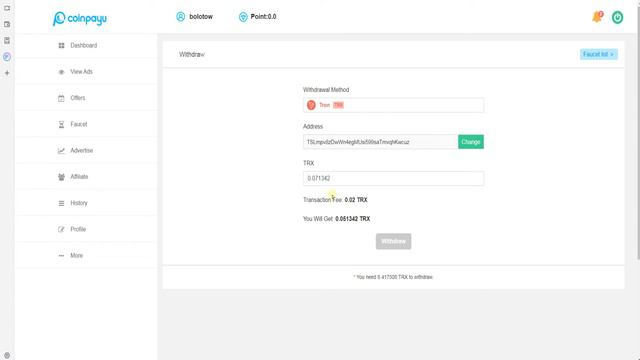This screenshot has height=360, width=640.
Task: Click the third browser sidebar icon
Action: pos(7,40)
